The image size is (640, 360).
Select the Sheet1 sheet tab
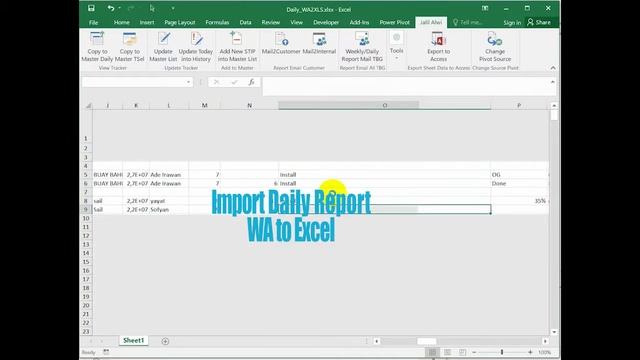point(133,340)
